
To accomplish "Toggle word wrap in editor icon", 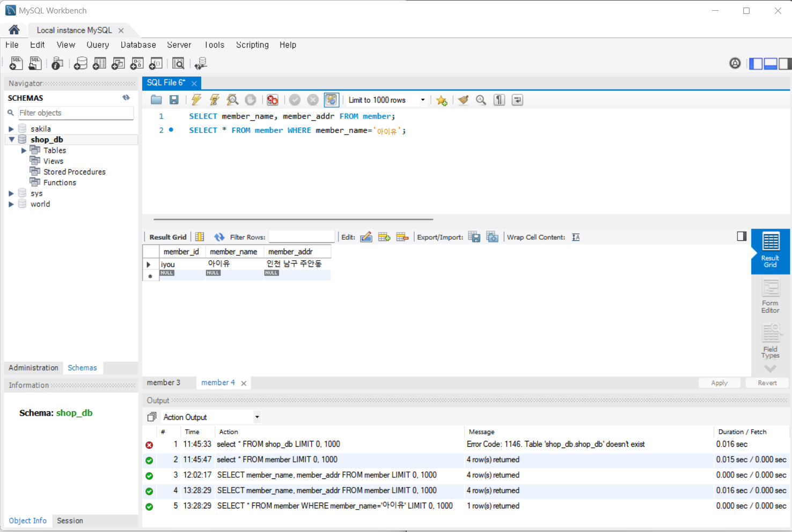I will point(517,100).
